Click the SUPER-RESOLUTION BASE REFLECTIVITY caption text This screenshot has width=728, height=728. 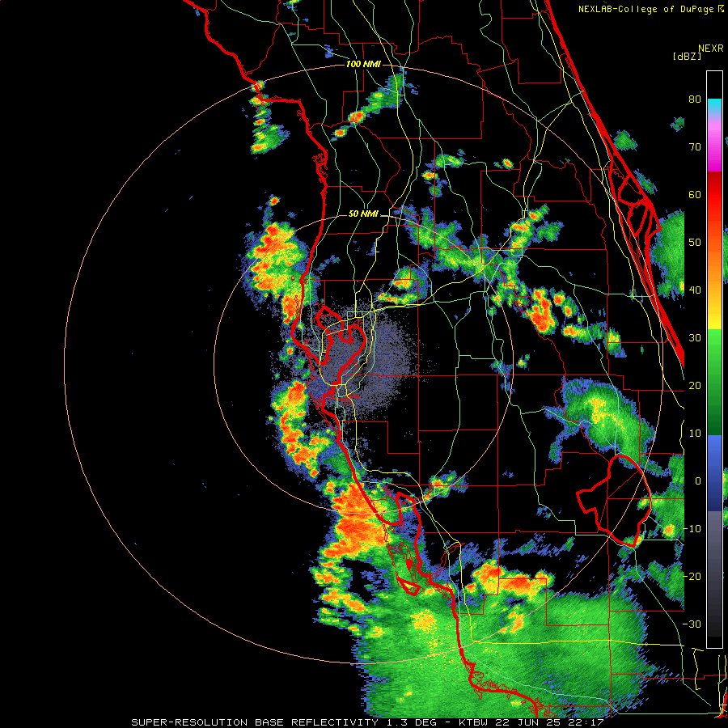[x=253, y=722]
